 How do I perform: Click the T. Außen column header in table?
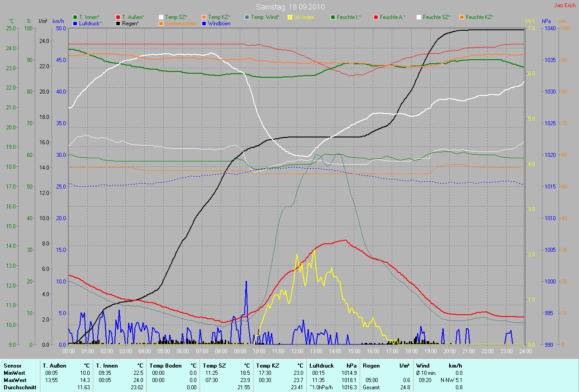coord(55,365)
